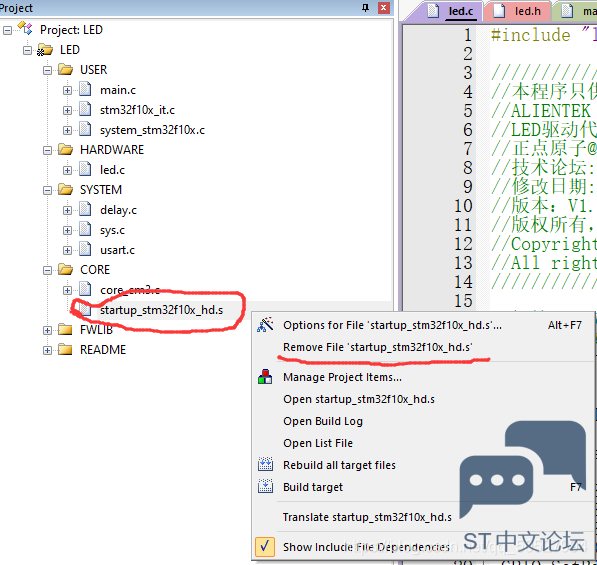The image size is (597, 565).
Task: Expand the README group
Action: click(47, 350)
